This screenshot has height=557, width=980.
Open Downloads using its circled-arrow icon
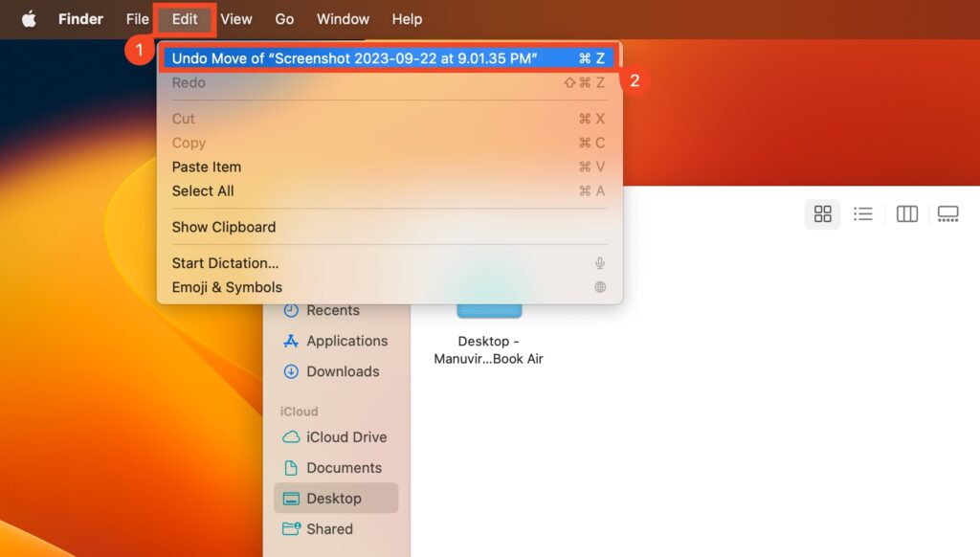click(289, 371)
